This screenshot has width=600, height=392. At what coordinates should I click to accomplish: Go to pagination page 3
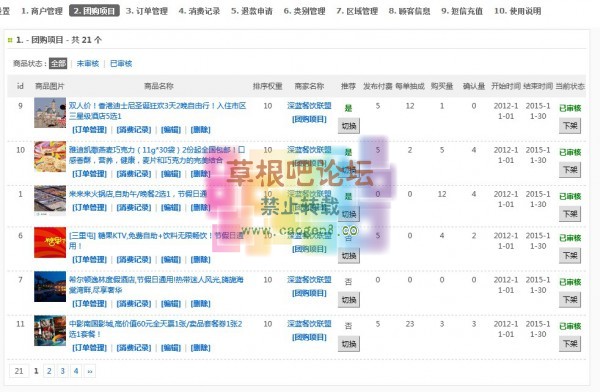click(62, 371)
